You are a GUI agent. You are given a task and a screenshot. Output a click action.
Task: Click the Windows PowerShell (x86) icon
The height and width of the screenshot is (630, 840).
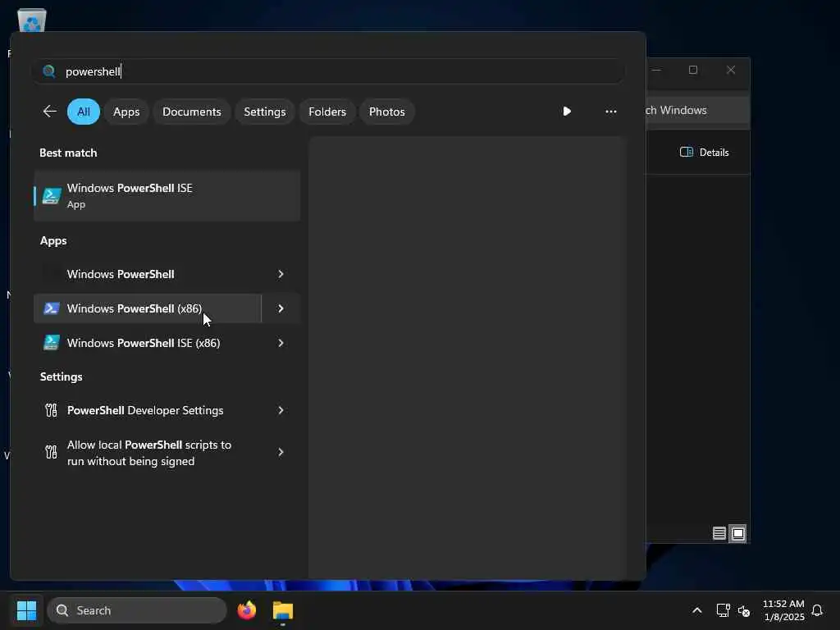(x=52, y=308)
